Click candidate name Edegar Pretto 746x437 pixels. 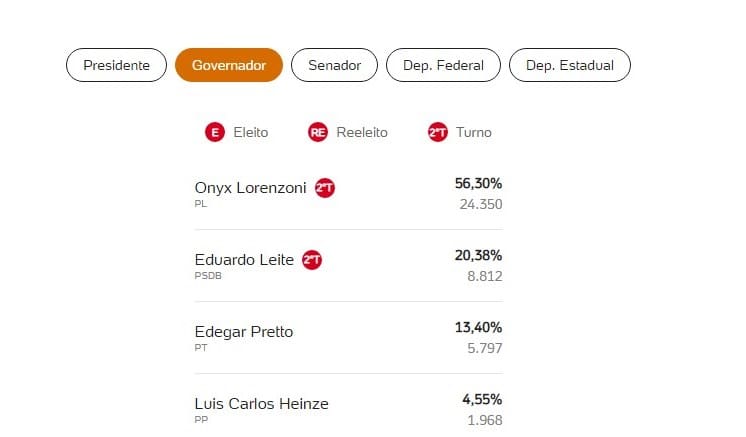[244, 332]
